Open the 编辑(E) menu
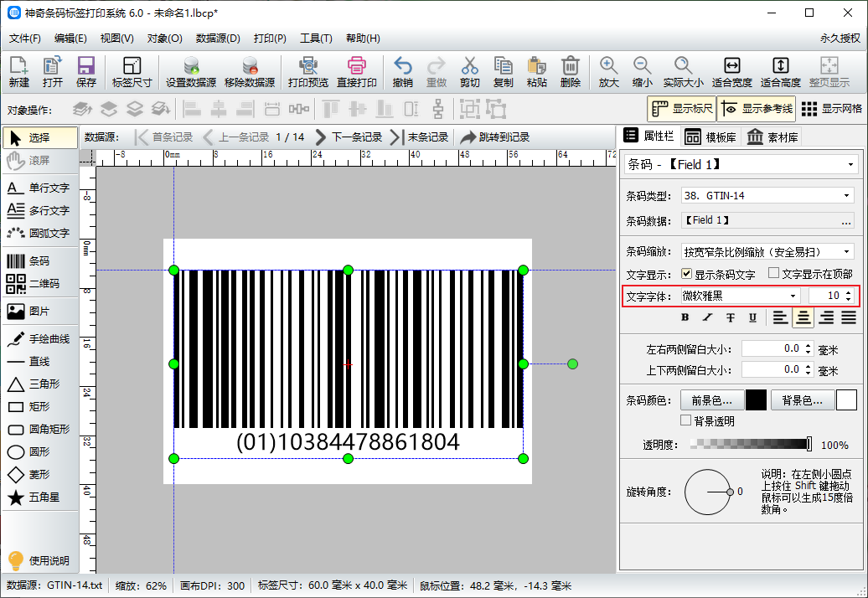 pyautogui.click(x=70, y=39)
